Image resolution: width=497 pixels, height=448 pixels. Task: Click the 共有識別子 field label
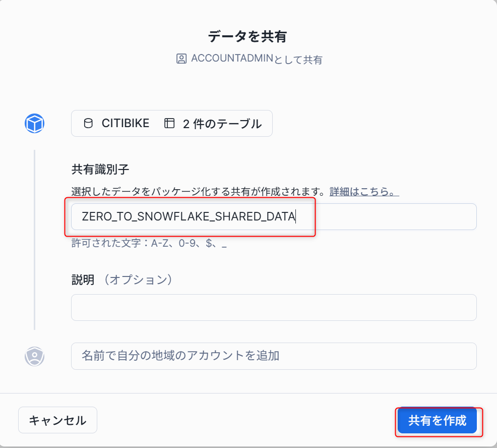coord(100,170)
